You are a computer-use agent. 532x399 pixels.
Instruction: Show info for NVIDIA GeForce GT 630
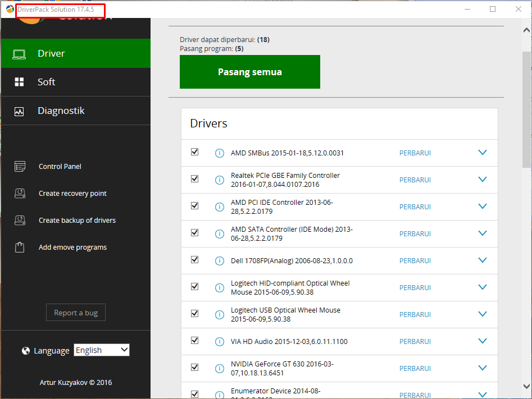(x=220, y=369)
